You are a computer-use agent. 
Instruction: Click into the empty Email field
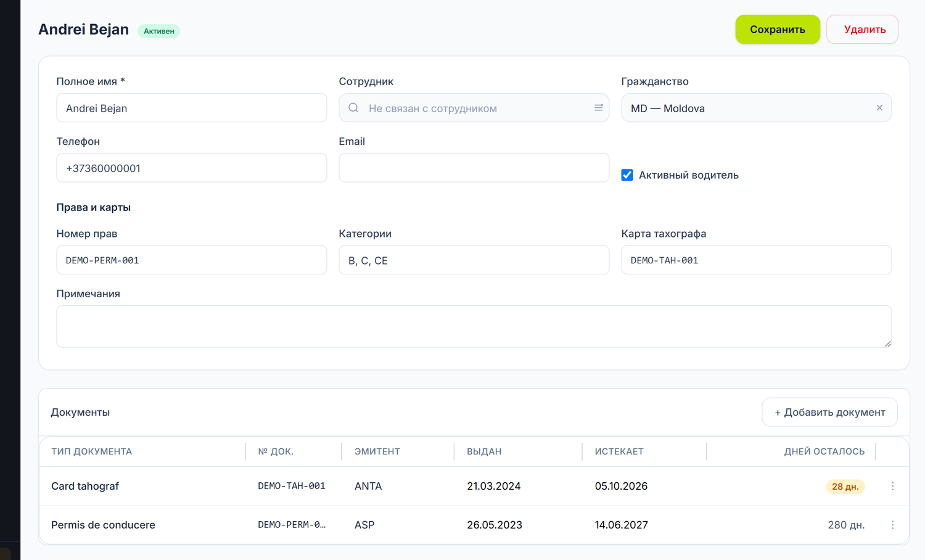pyautogui.click(x=474, y=168)
